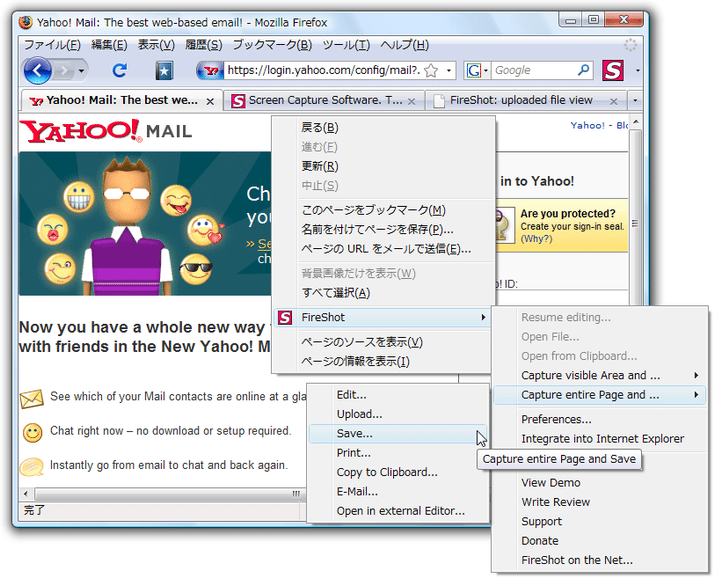Open the FireShot toolbar dropdown arrow
The image size is (715, 579).
[x=637, y=71]
